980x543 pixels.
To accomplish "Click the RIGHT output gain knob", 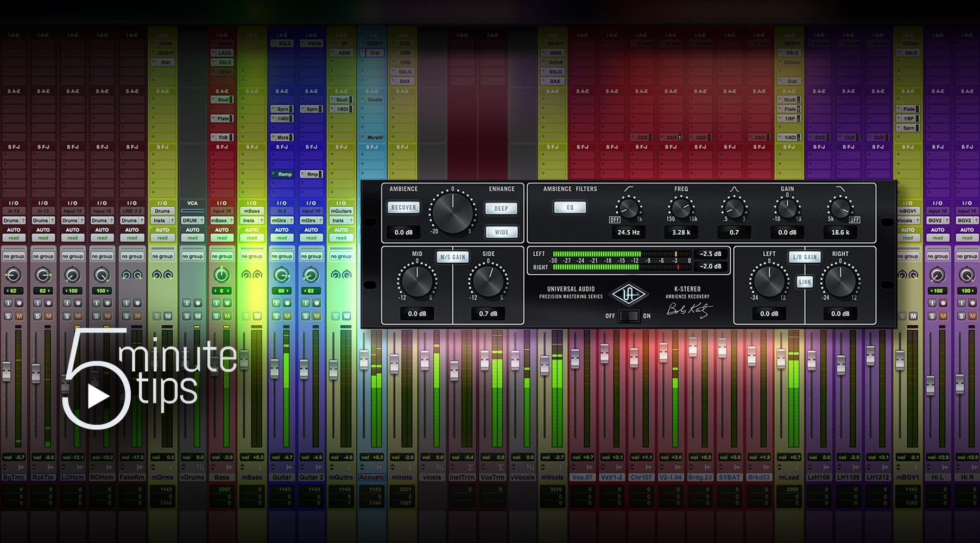I will [840, 281].
